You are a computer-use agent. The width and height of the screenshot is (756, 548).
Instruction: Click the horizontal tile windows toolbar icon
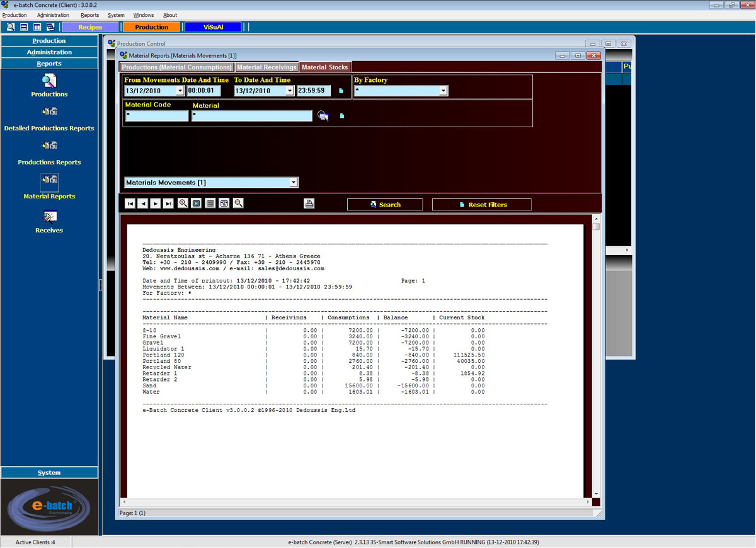coord(24,27)
